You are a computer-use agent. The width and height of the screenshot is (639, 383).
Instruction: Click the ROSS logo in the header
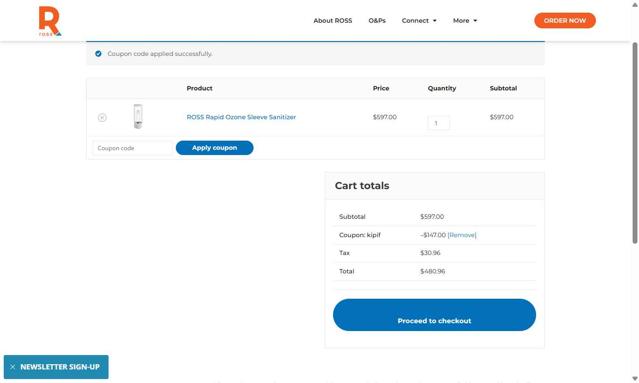tap(50, 21)
